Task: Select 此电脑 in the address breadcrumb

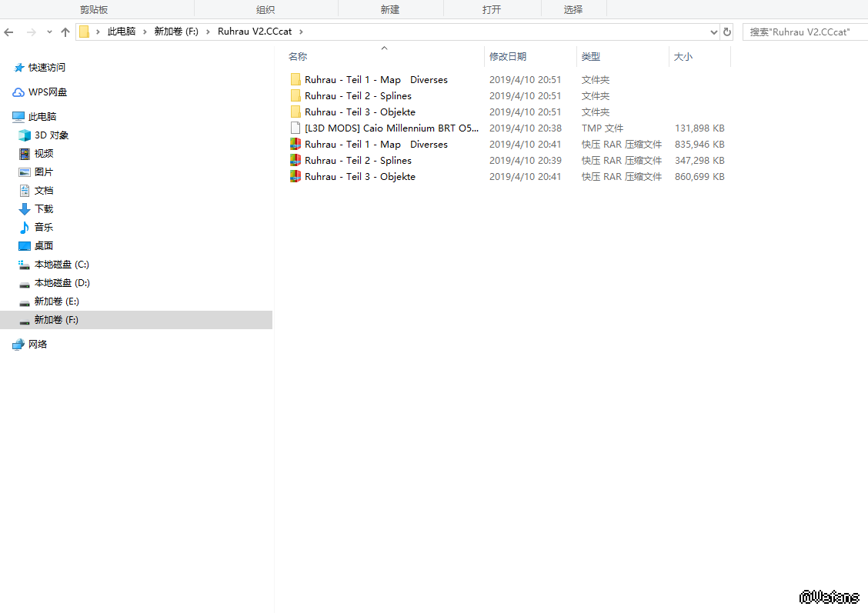Action: coord(122,32)
